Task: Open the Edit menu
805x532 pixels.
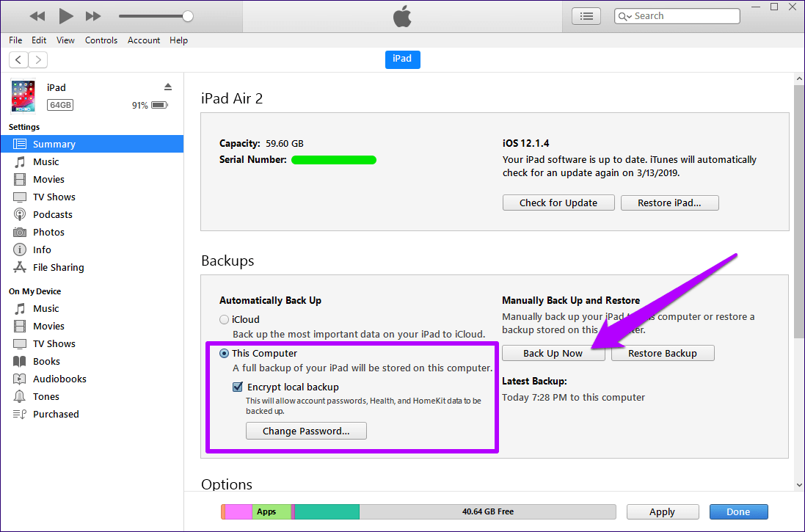Action: click(38, 40)
